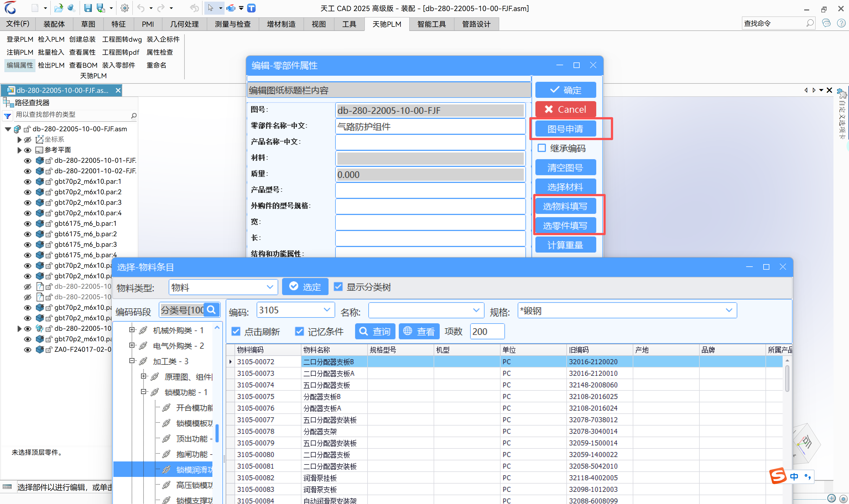Image resolution: width=849 pixels, height=504 pixels.
Task: Click the 旧编码 column header
Action: click(600, 350)
